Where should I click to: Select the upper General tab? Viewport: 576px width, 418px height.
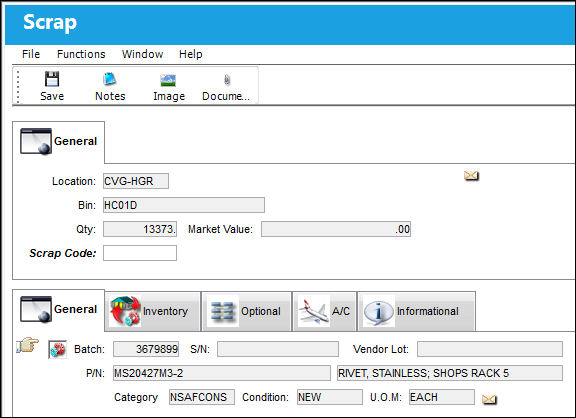click(59, 141)
